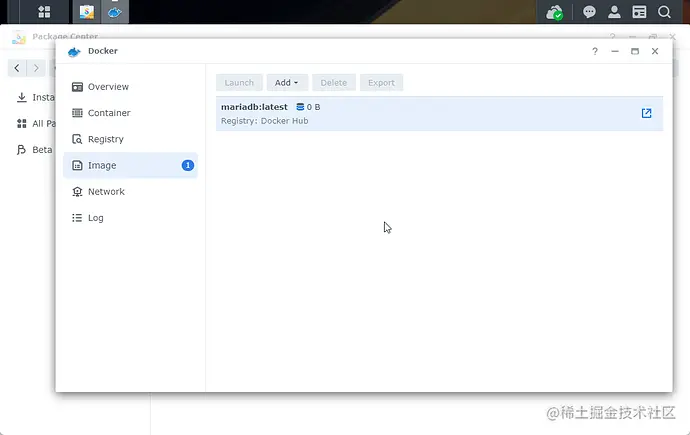Viewport: 690px width, 435px height.
Task: Expand the Add dropdown menu
Action: pos(287,83)
